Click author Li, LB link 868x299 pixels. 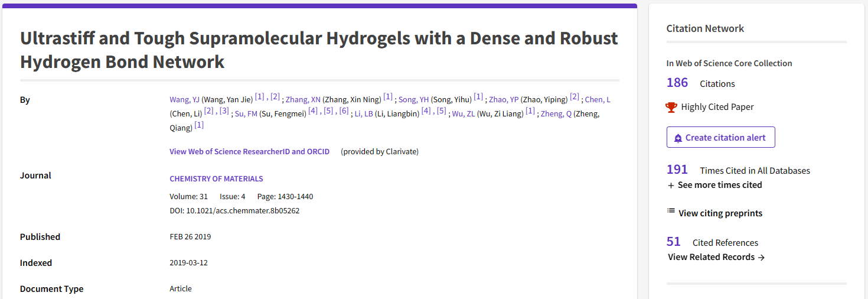pos(364,113)
